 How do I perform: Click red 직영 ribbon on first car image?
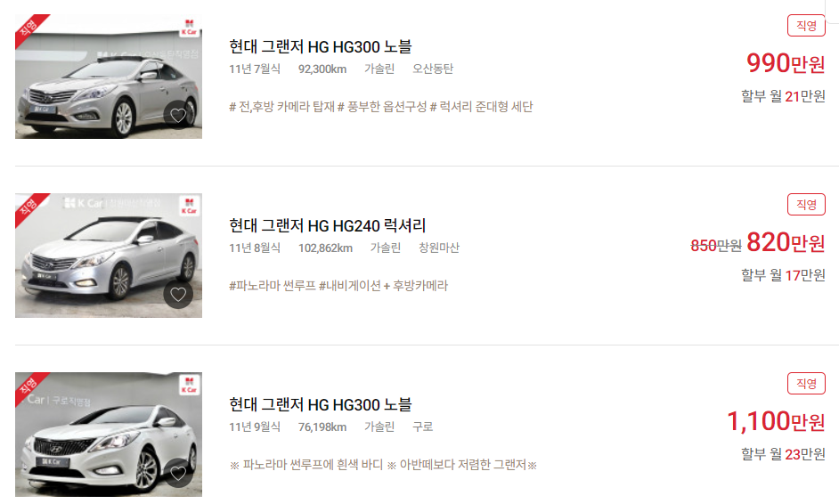29,28
